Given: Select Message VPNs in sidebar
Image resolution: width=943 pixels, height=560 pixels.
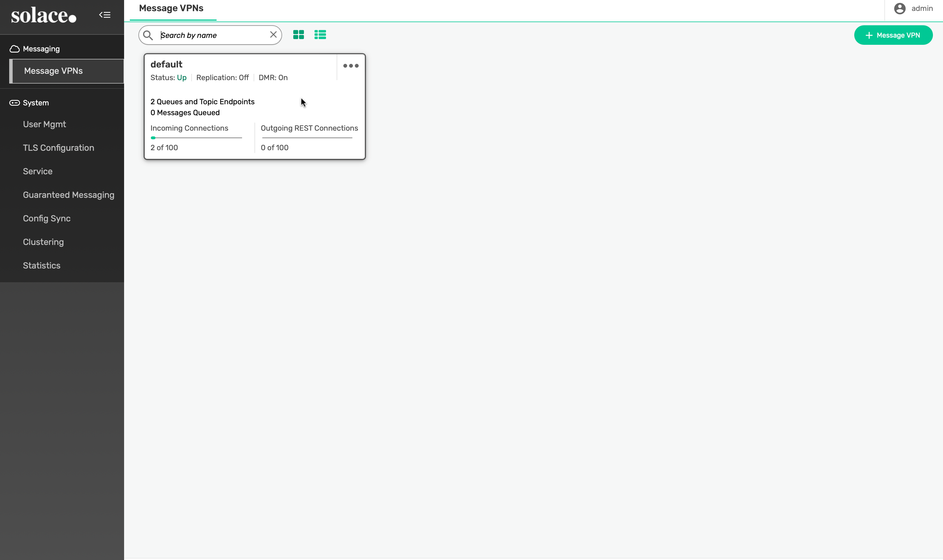Looking at the screenshot, I should coord(54,71).
